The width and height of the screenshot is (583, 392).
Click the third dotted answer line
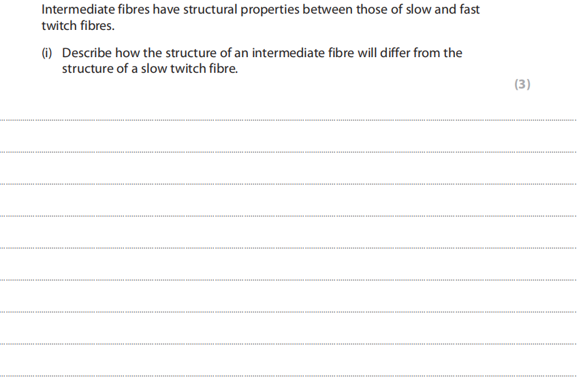(x=291, y=184)
